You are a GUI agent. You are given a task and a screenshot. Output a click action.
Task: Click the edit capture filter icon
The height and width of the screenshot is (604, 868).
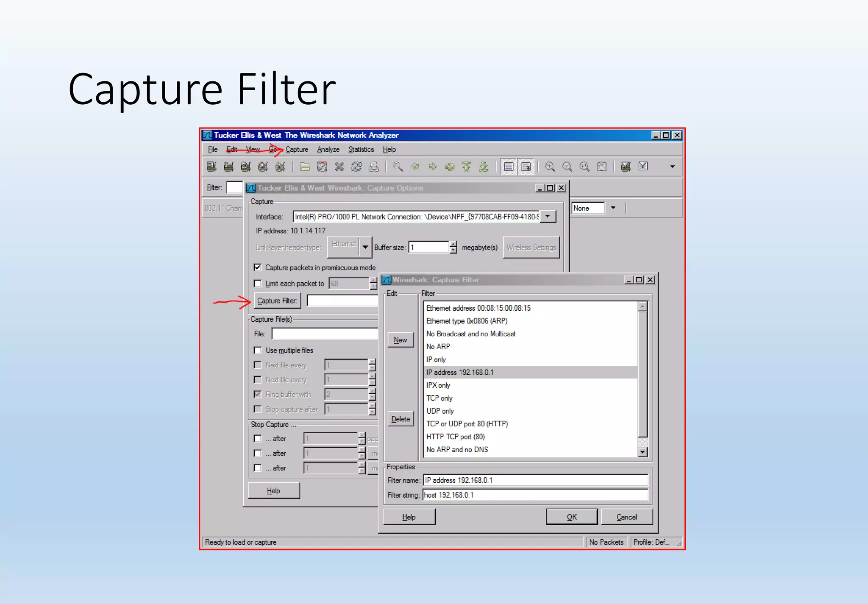click(626, 167)
